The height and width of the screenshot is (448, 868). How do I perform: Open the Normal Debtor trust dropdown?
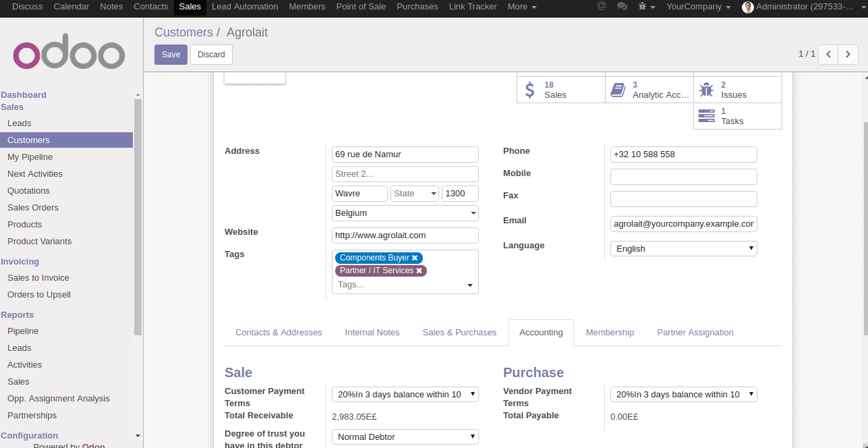405,437
